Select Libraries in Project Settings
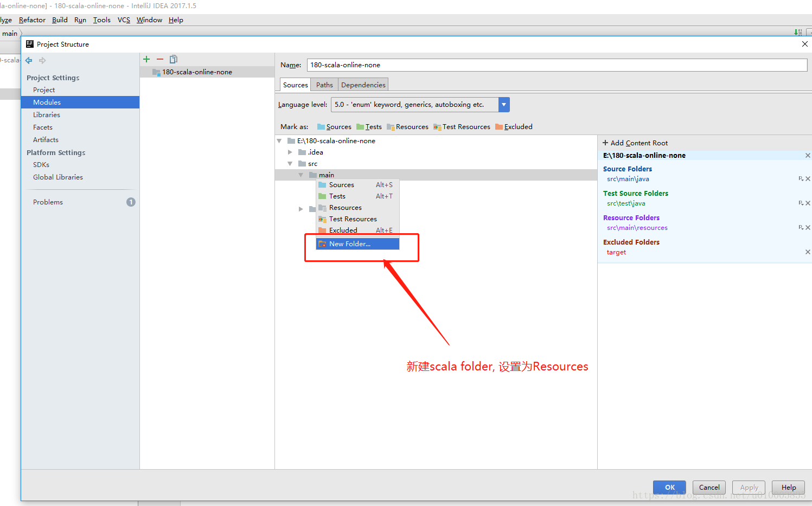Screen dimensions: 812x506 pos(80,115)
